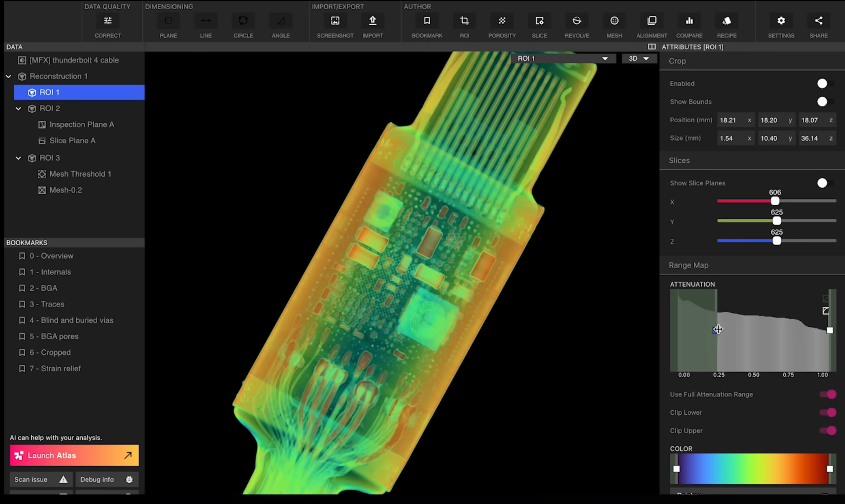Click the X slice slider handle

click(775, 201)
